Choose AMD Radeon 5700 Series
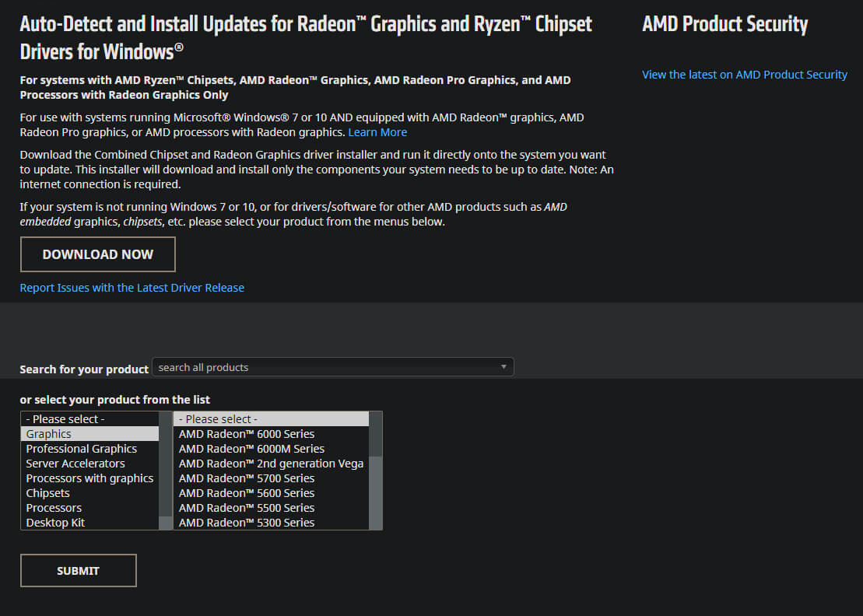Viewport: 863px width, 616px height. point(272,478)
